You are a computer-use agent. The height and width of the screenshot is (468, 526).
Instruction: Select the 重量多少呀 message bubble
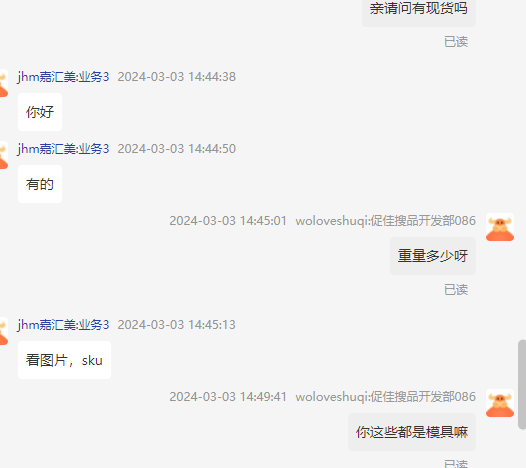(x=433, y=256)
